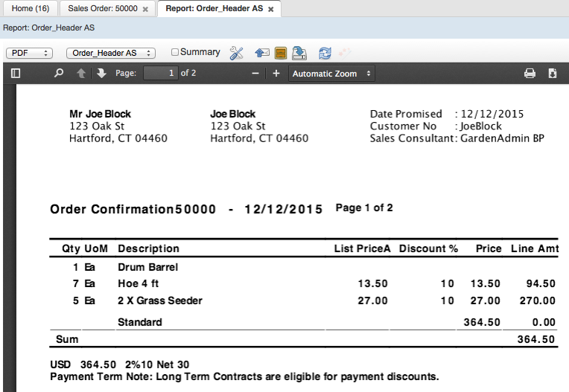569x392 pixels.
Task: Zoom out using the minus button
Action: (x=255, y=74)
